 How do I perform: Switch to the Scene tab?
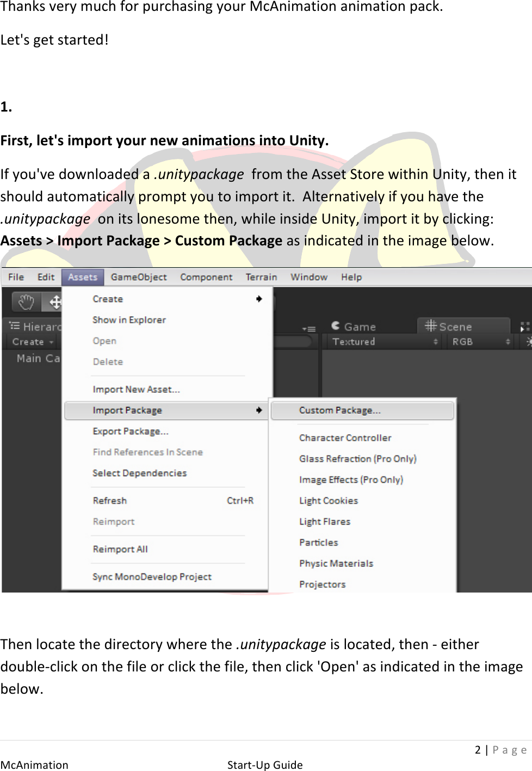point(463,326)
